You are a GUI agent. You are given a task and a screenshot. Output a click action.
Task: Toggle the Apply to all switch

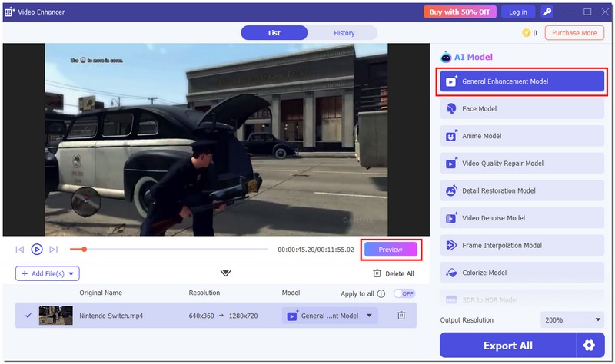click(x=404, y=293)
